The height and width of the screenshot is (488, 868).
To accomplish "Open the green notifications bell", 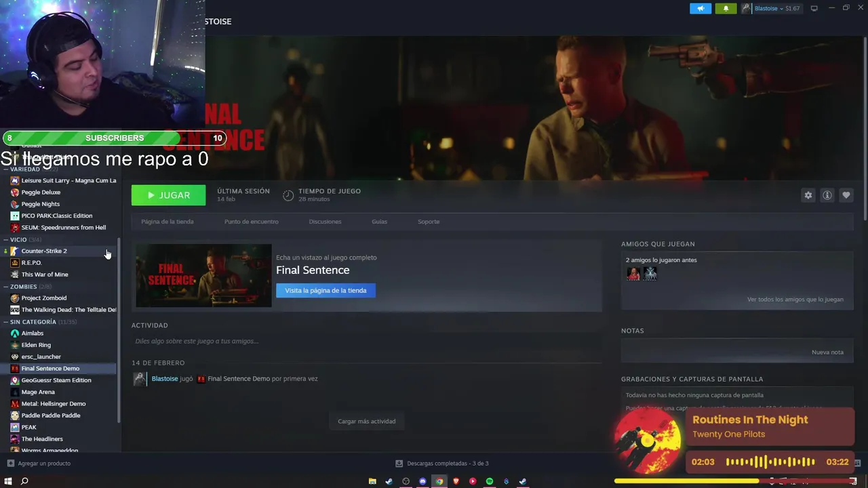I will coord(726,9).
